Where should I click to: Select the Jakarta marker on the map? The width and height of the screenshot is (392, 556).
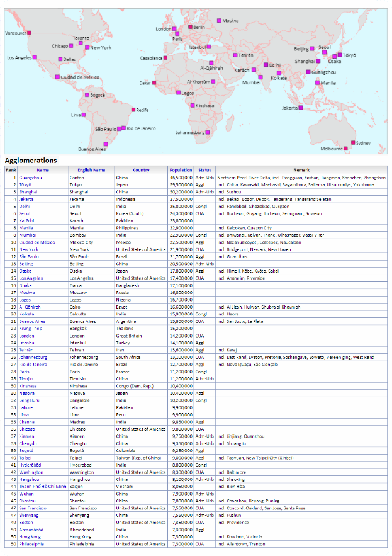click(301, 108)
